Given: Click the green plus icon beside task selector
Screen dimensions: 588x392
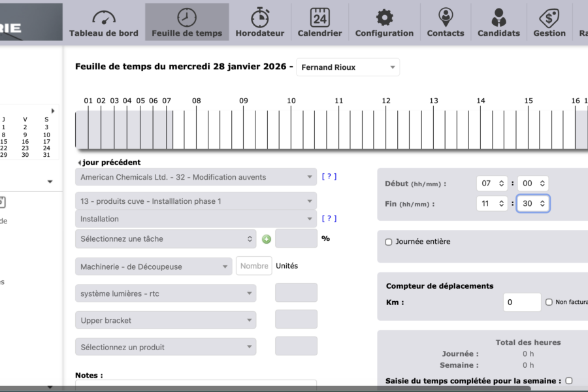Looking at the screenshot, I should click(266, 239).
